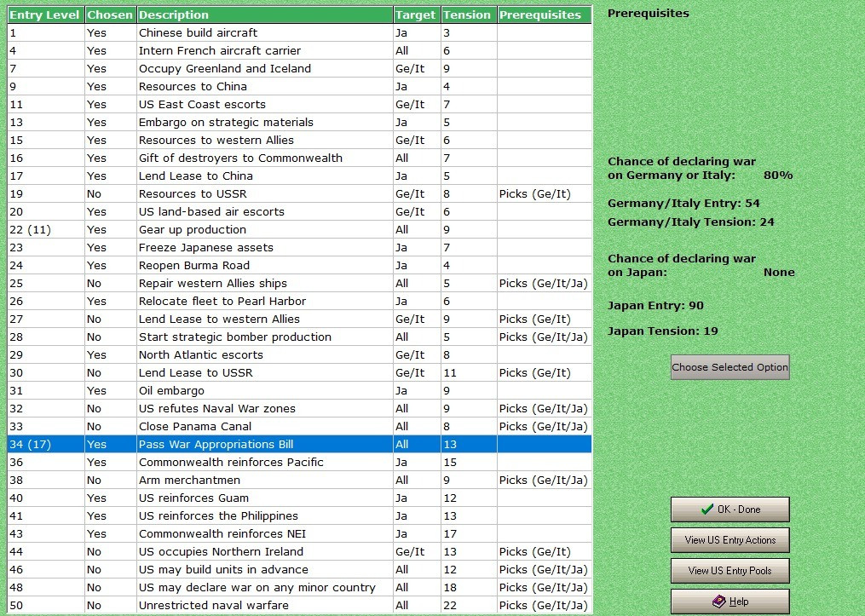
Task: Click the book icon on the Help button
Action: [x=718, y=602]
